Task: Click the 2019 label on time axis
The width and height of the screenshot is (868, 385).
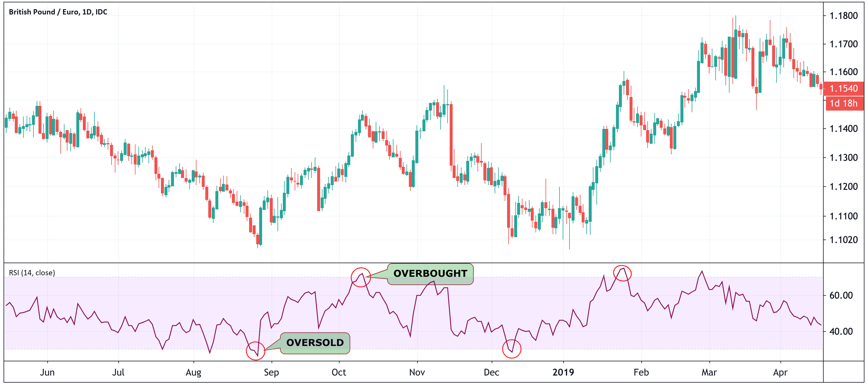Action: pos(563,372)
